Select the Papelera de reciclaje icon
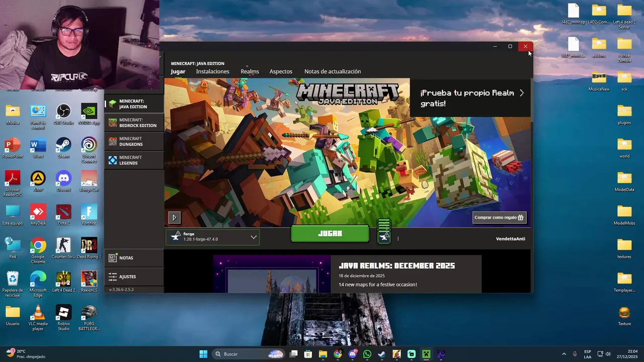 click(13, 285)
